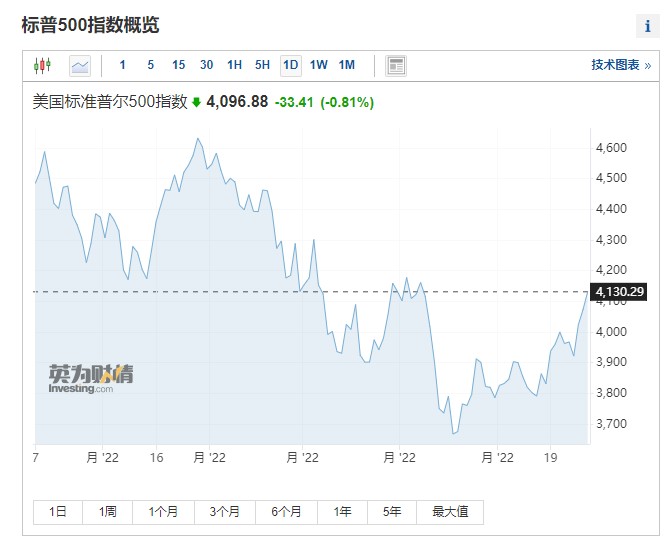The image size is (668, 545).
Task: Set interval to 30 minutes
Action: point(207,65)
